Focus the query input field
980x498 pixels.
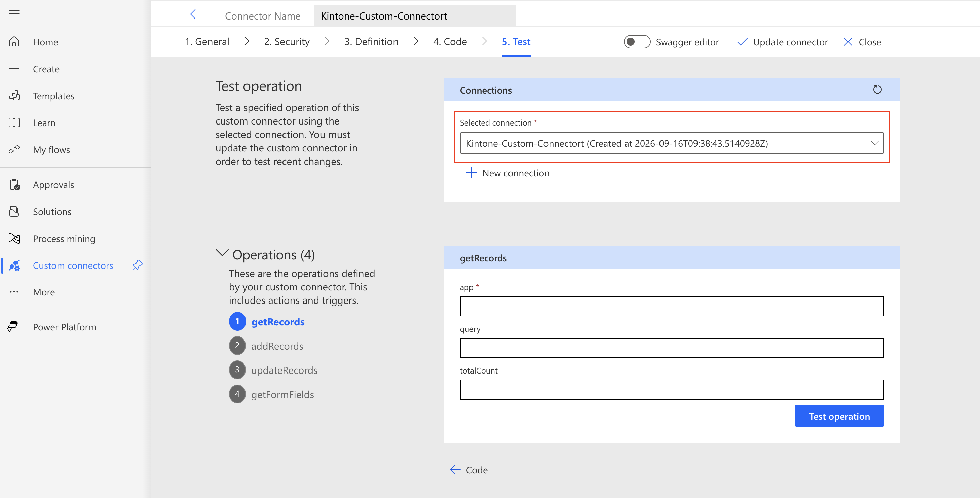click(x=672, y=348)
